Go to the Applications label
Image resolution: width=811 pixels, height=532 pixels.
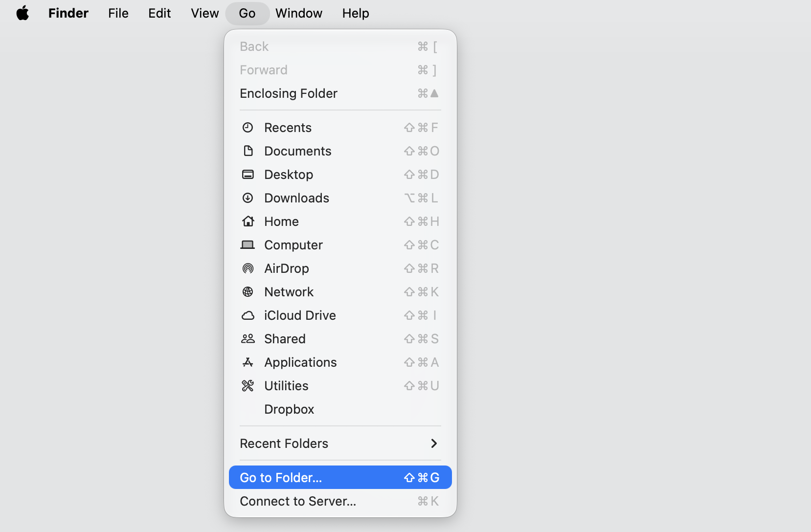click(300, 362)
